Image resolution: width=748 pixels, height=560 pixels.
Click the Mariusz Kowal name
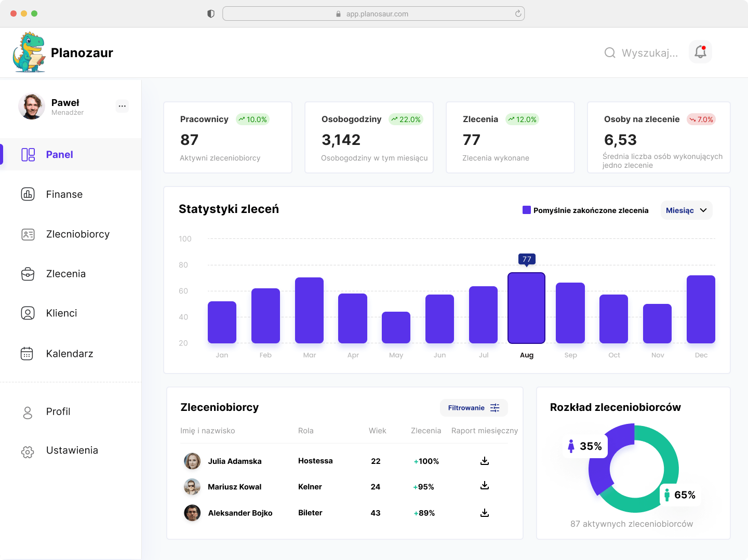point(234,487)
